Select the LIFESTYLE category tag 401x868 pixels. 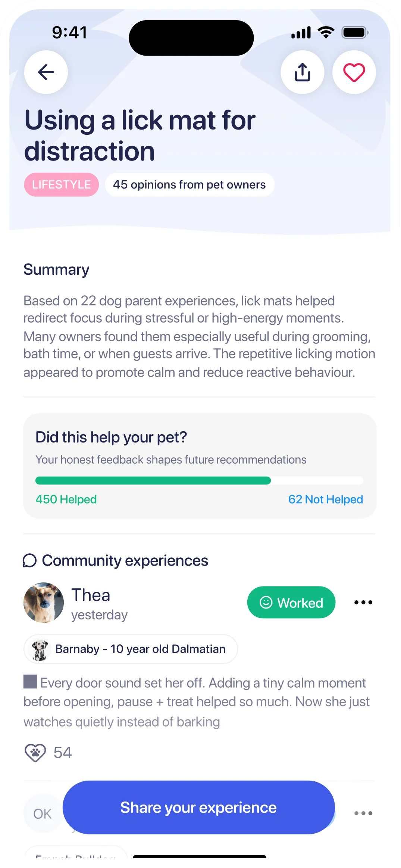[61, 184]
